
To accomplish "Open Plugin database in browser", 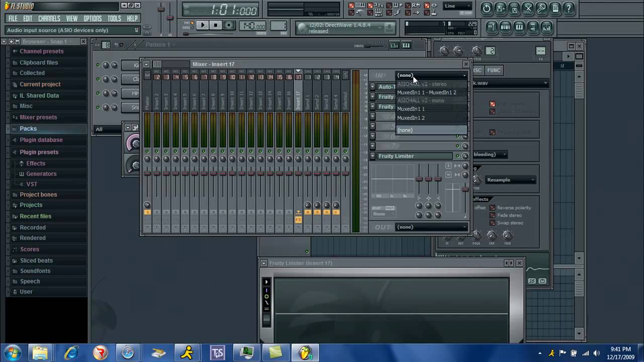I will tap(41, 140).
